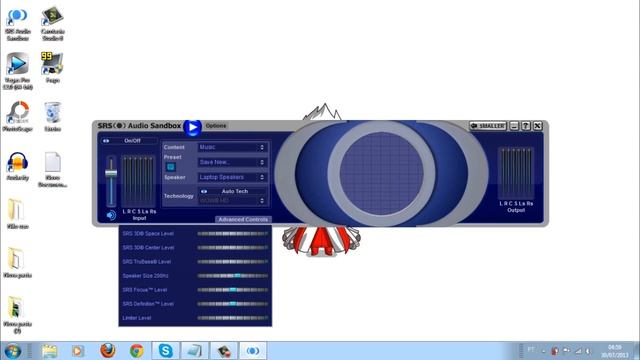Click the tray flag Action Center icon

coord(567,351)
